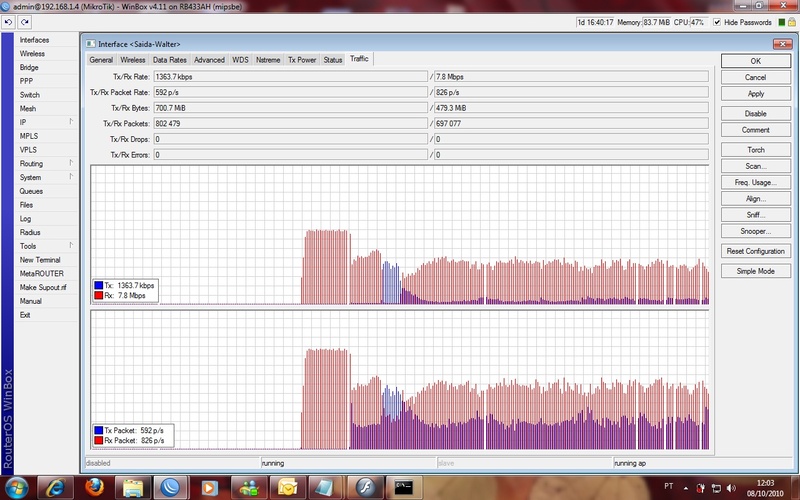Image resolution: width=800 pixels, height=500 pixels.
Task: Click the network tray icon
Action: (x=716, y=488)
